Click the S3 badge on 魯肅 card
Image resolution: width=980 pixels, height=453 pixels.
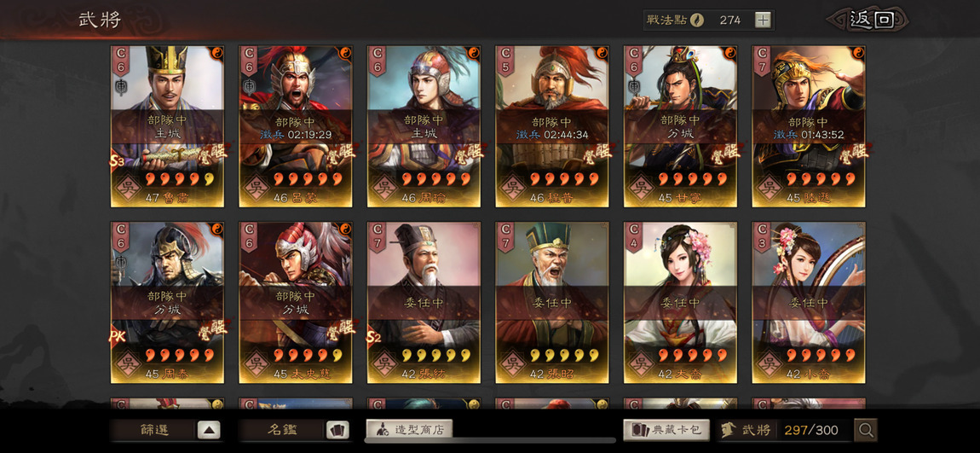pos(116,162)
